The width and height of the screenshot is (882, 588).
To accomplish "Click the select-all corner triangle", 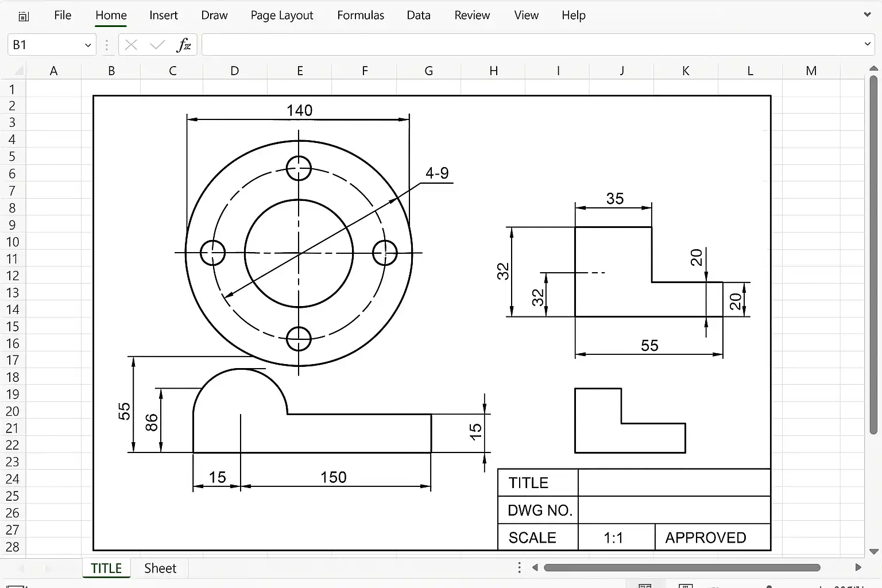I will [19, 71].
